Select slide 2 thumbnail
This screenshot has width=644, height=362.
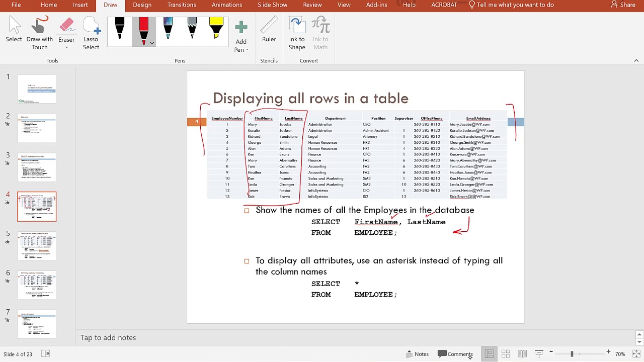coord(37,128)
